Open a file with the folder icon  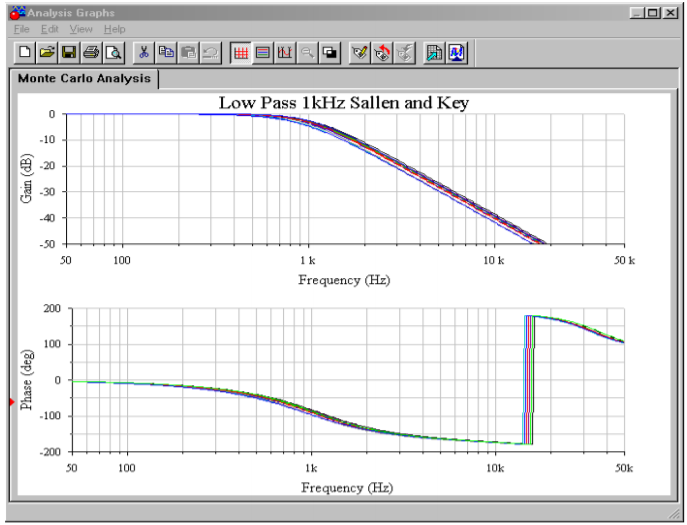(x=47, y=53)
